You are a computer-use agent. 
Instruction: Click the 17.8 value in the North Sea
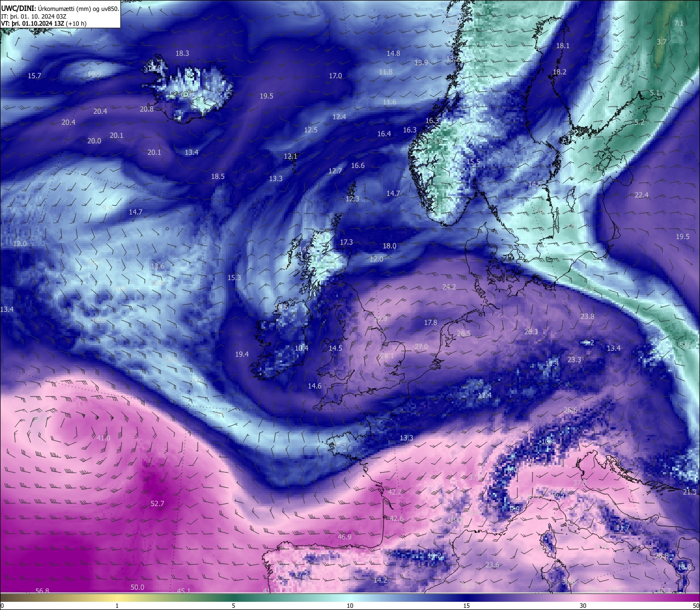pyautogui.click(x=431, y=322)
